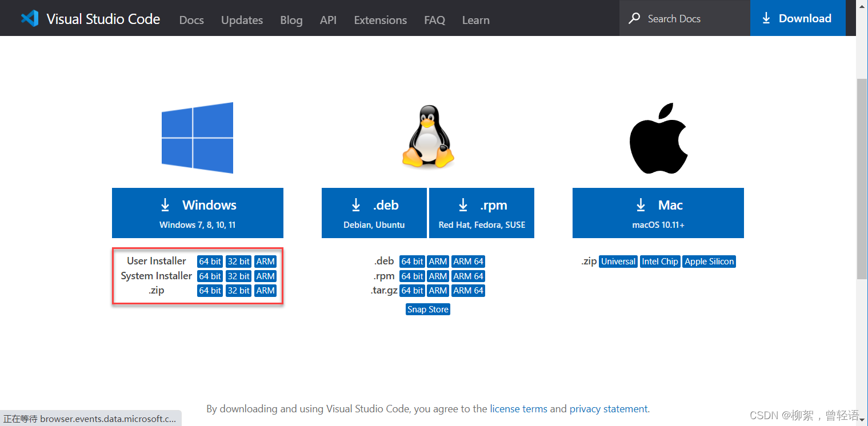Focus the Search Docs field
Image resolution: width=868 pixels, height=426 pixels.
tap(685, 19)
